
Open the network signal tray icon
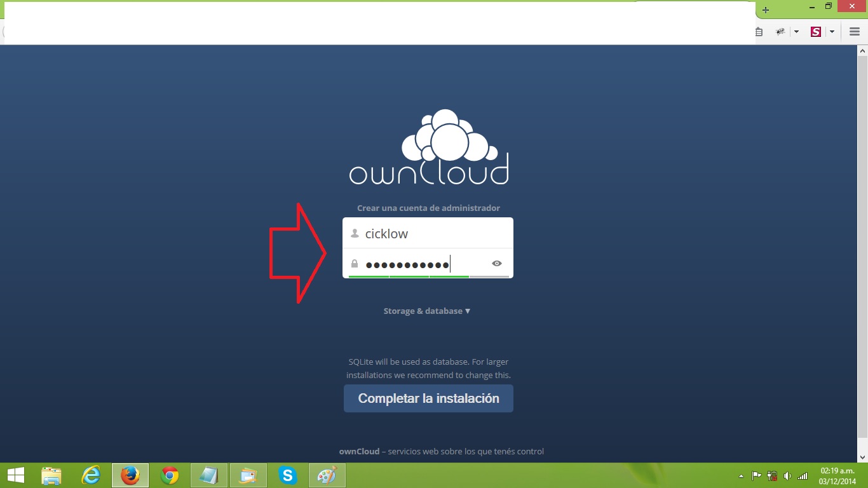point(803,476)
